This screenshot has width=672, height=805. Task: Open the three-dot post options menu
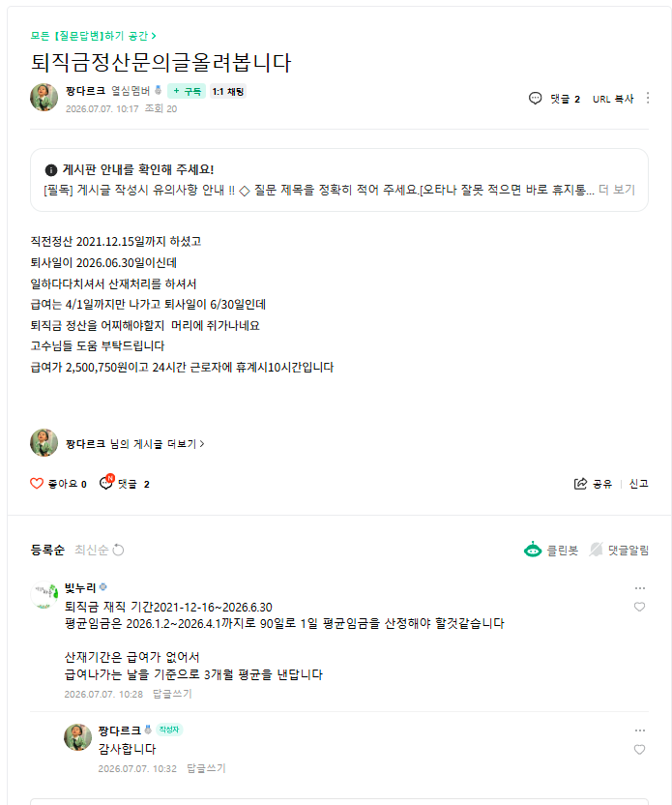(x=648, y=98)
